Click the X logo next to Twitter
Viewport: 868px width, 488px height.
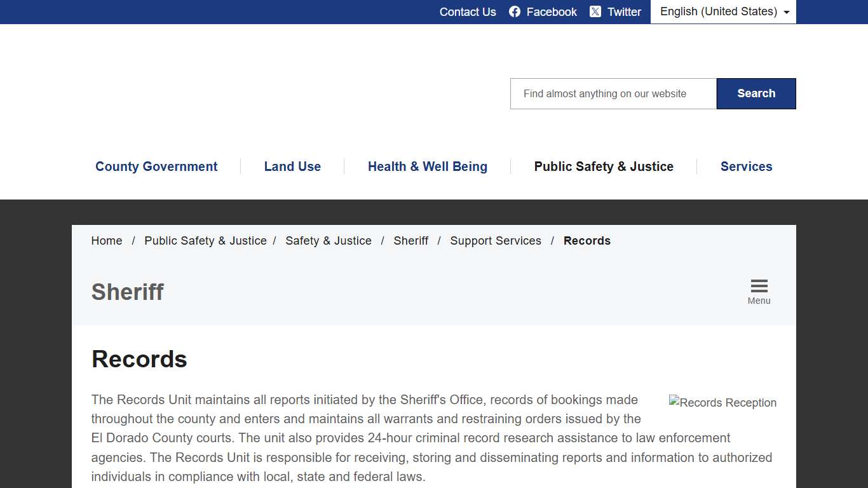coord(595,11)
